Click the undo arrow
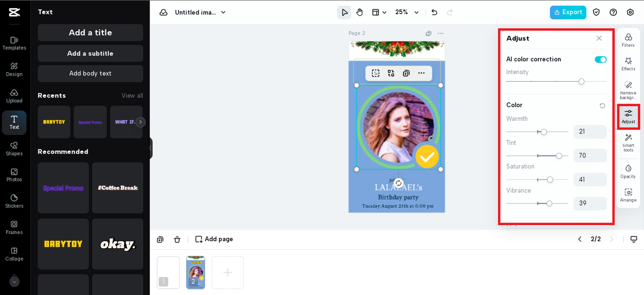 click(x=434, y=12)
